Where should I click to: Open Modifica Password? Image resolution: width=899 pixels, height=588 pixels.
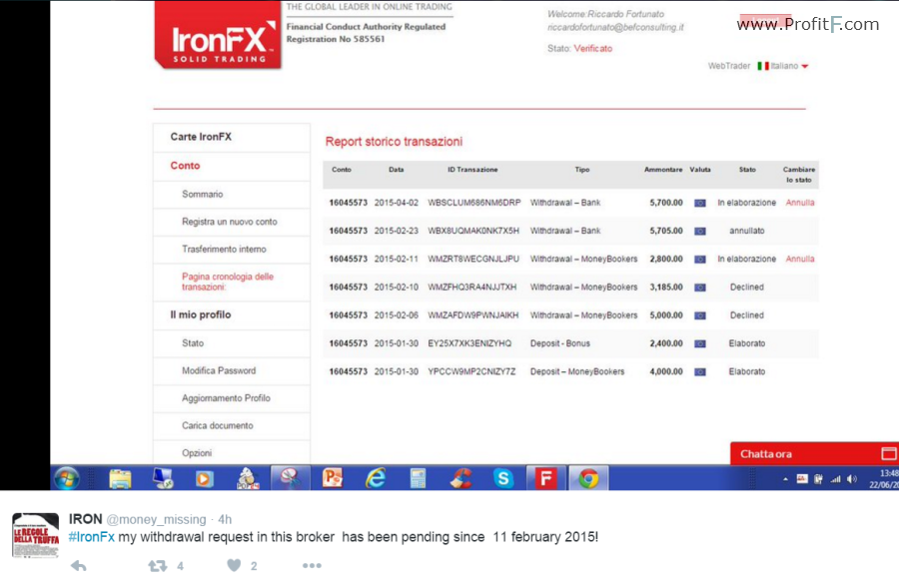219,370
